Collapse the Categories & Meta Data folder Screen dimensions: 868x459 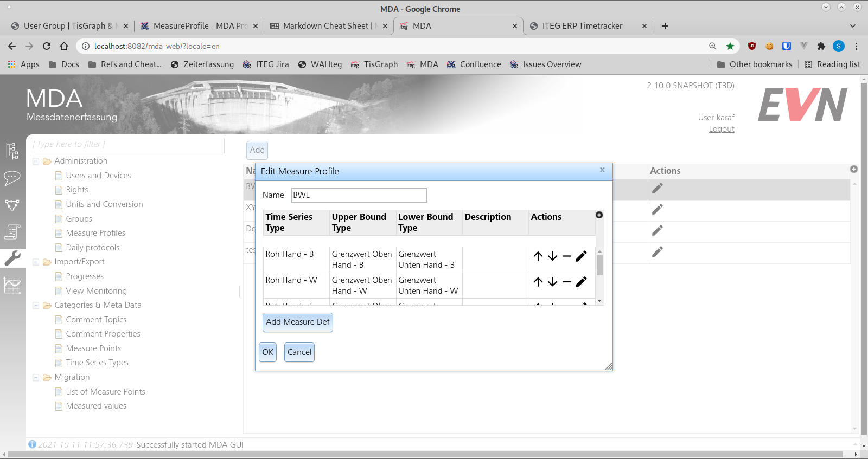(x=36, y=306)
